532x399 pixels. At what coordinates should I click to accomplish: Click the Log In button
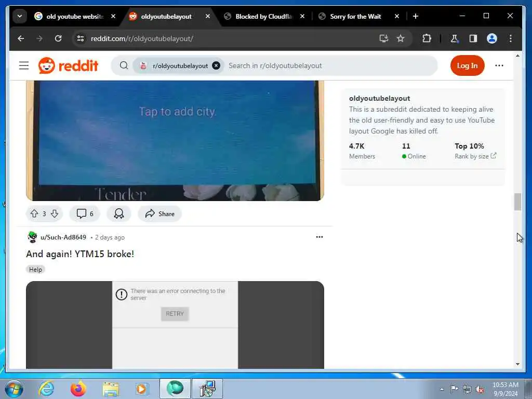tap(467, 65)
